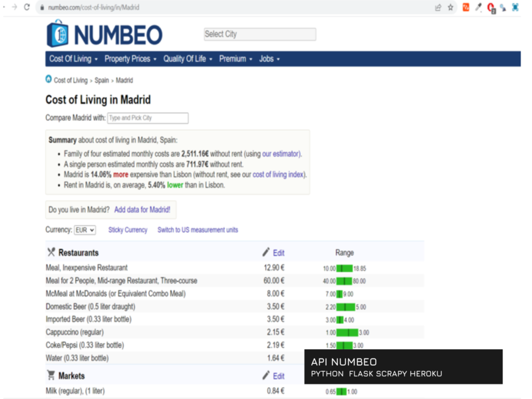The width and height of the screenshot is (532, 399).
Task: Focus the Type and Pick City field
Action: coord(148,118)
